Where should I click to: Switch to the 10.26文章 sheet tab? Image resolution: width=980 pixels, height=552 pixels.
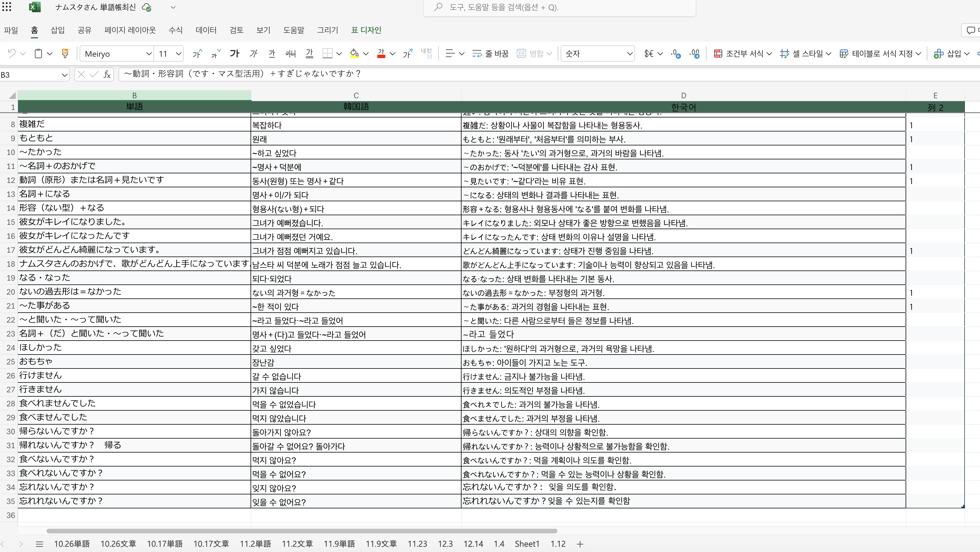(x=118, y=544)
